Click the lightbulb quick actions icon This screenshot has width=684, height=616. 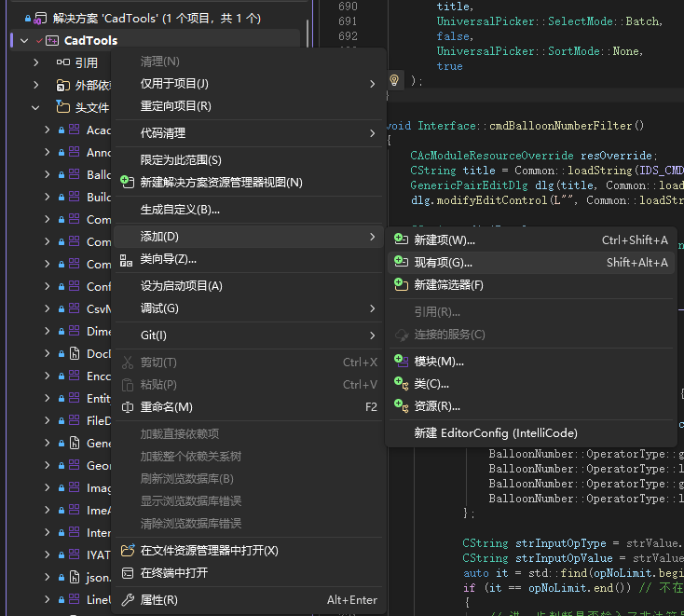394,80
